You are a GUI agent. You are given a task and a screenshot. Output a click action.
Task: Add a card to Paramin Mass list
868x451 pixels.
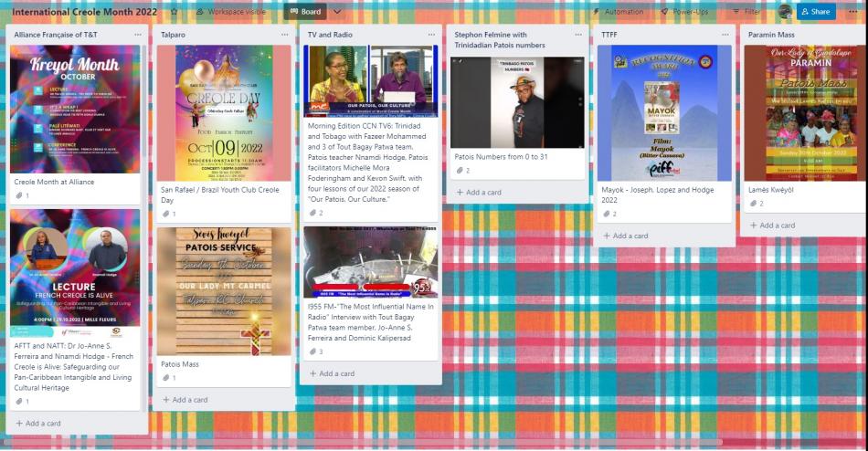click(x=772, y=225)
